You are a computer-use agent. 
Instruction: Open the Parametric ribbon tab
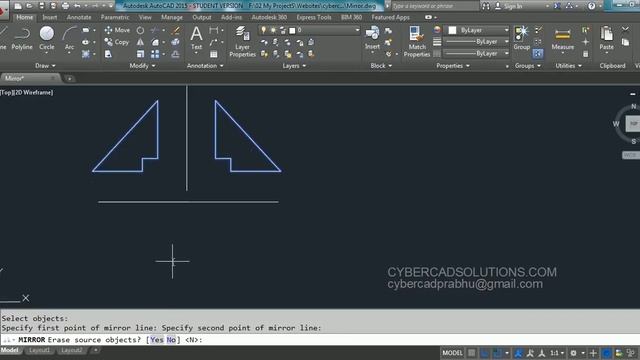[x=115, y=18]
